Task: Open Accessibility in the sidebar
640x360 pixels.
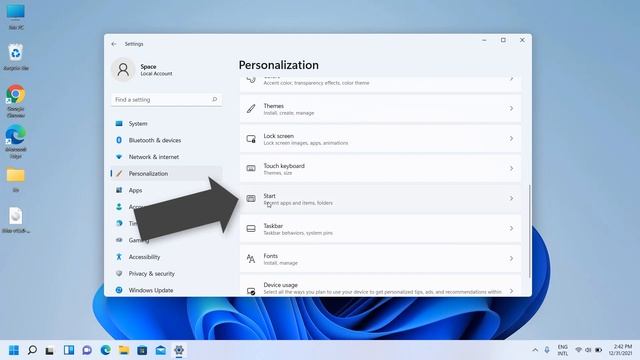Action: click(x=167, y=257)
